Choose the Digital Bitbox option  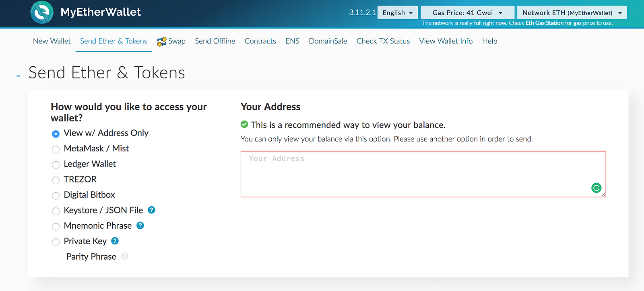pos(56,196)
